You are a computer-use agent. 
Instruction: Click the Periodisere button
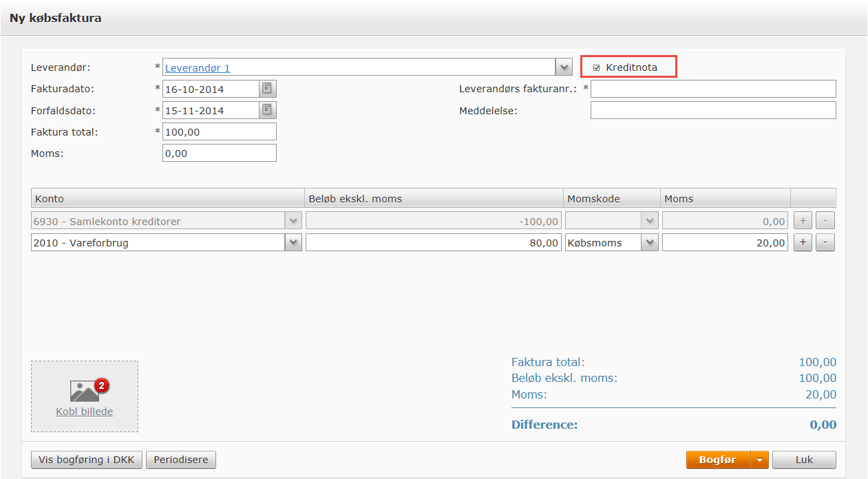tap(181, 460)
